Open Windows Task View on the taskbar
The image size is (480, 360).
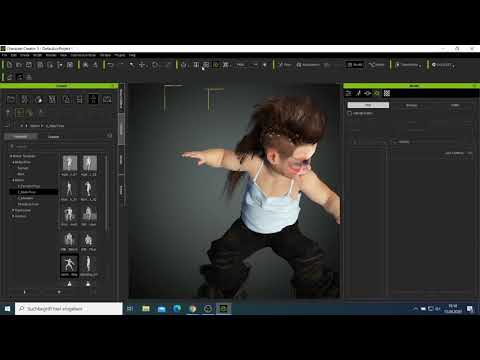point(130,309)
